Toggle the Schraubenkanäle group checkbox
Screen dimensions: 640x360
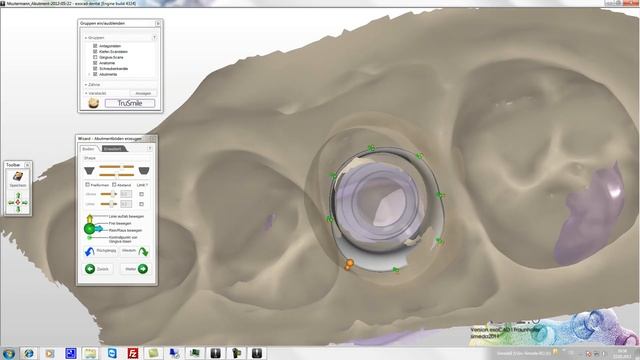[x=95, y=69]
